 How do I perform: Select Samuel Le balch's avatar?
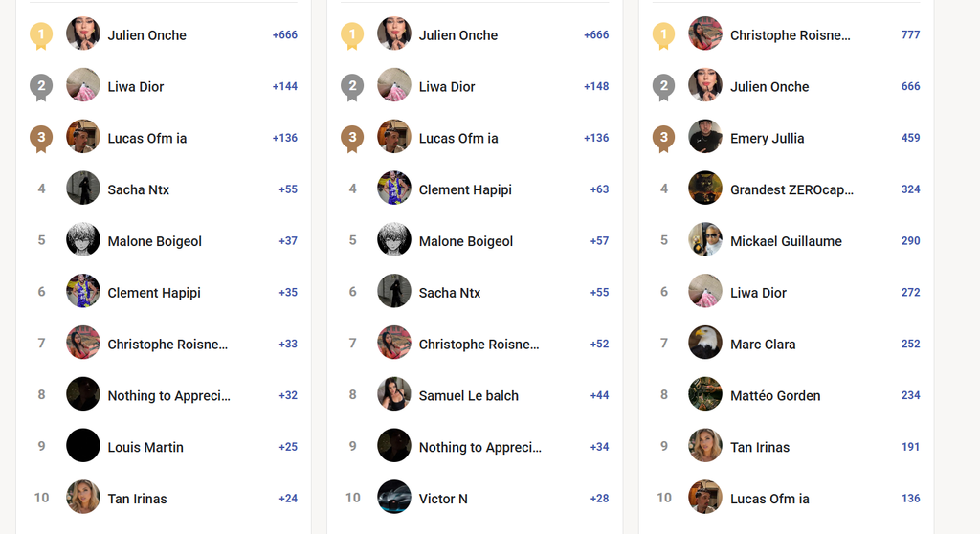pyautogui.click(x=394, y=394)
